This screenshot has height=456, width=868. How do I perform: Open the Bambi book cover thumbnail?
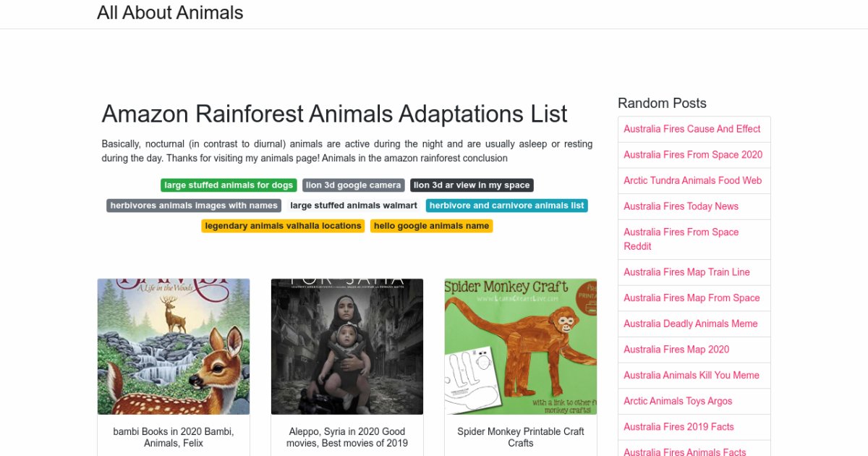point(174,346)
